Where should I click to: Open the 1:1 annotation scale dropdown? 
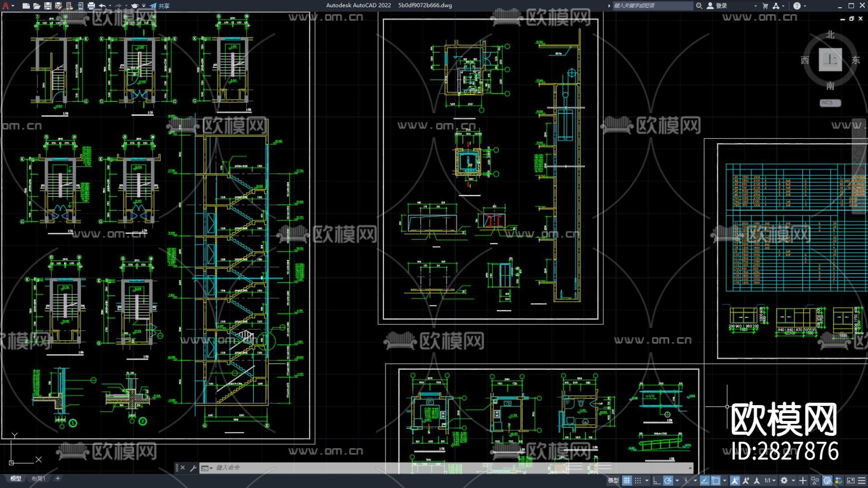tap(770, 480)
